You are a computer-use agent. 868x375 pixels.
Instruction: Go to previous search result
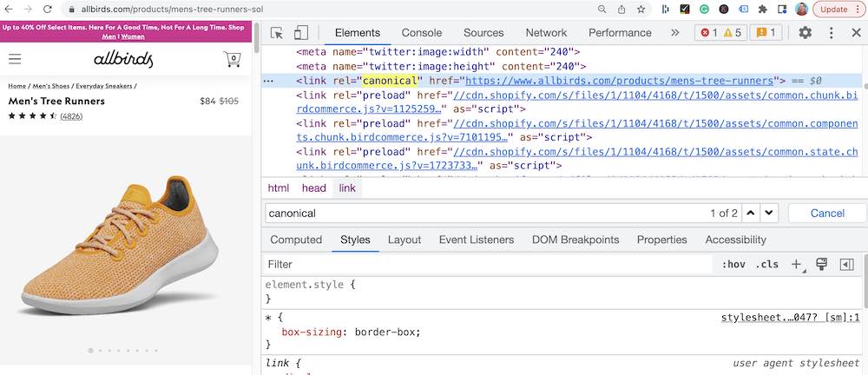click(750, 213)
